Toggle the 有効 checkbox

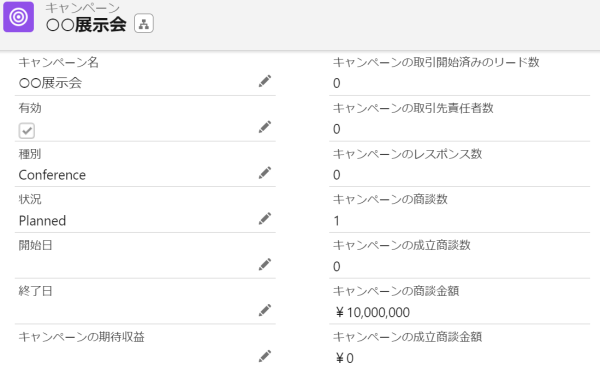27,131
